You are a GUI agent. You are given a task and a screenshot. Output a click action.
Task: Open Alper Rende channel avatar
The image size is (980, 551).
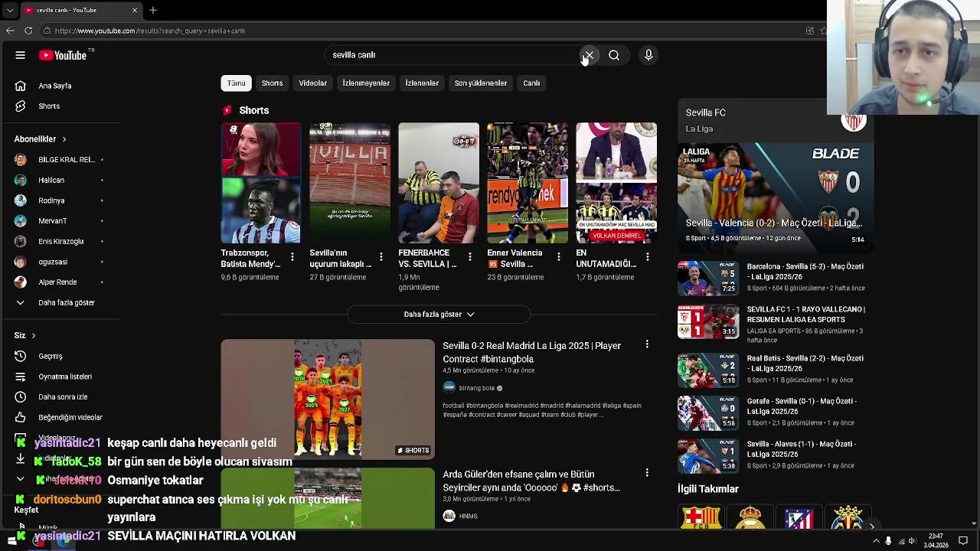pyautogui.click(x=21, y=282)
